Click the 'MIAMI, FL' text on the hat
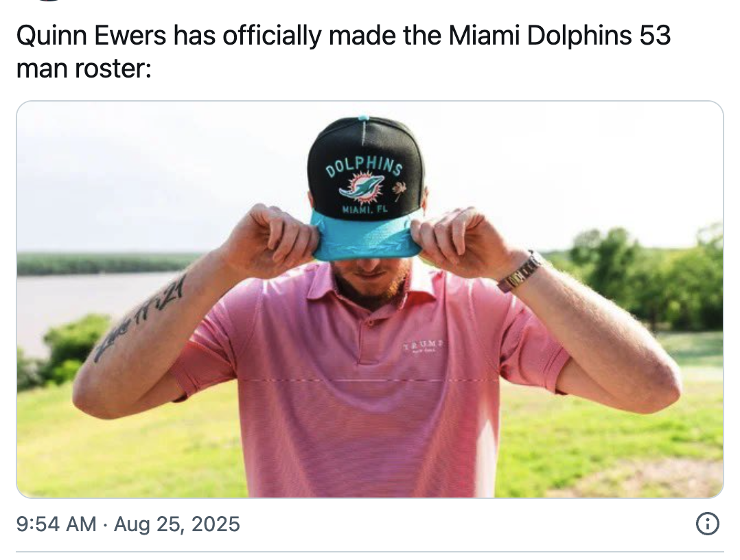Image resolution: width=740 pixels, height=560 pixels. coord(365,209)
